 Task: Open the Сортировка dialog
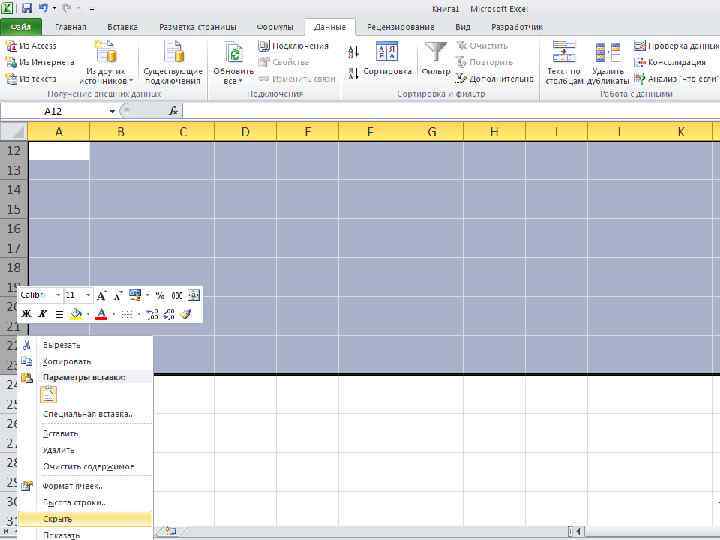coord(387,59)
